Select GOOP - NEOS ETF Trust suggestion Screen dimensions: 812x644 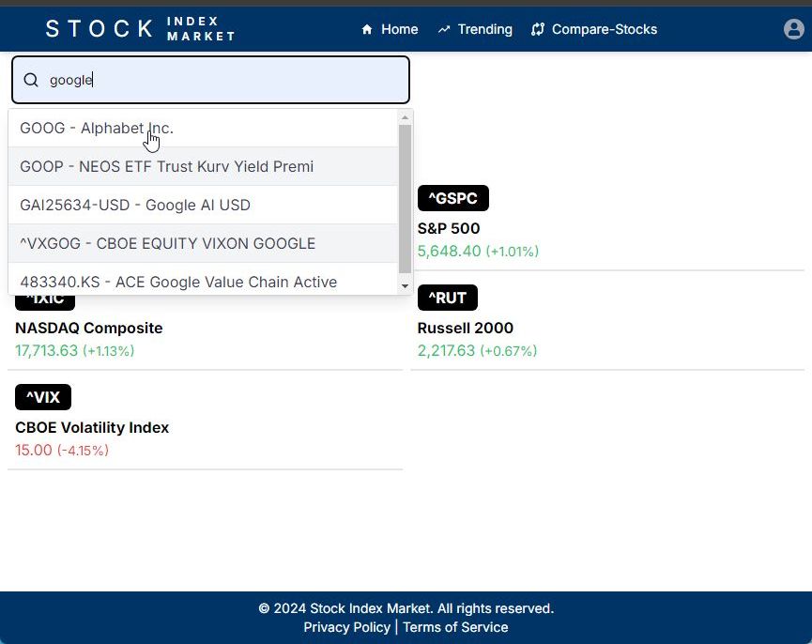pos(203,166)
